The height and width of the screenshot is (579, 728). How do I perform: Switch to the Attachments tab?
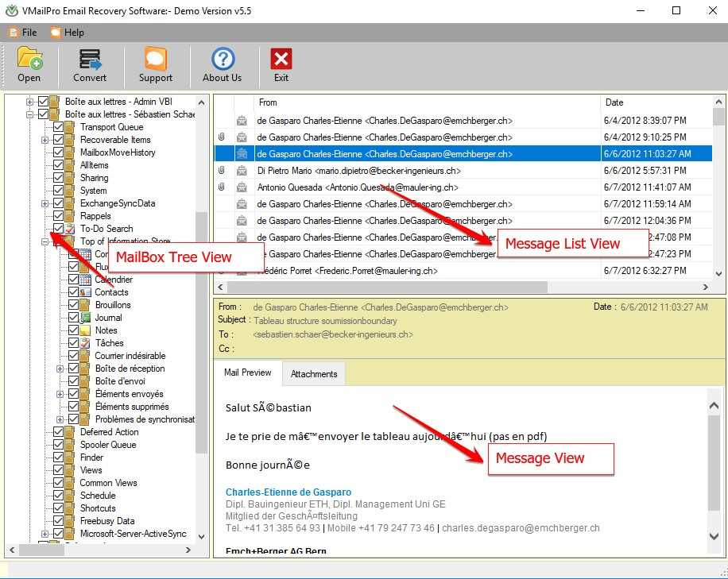click(313, 373)
